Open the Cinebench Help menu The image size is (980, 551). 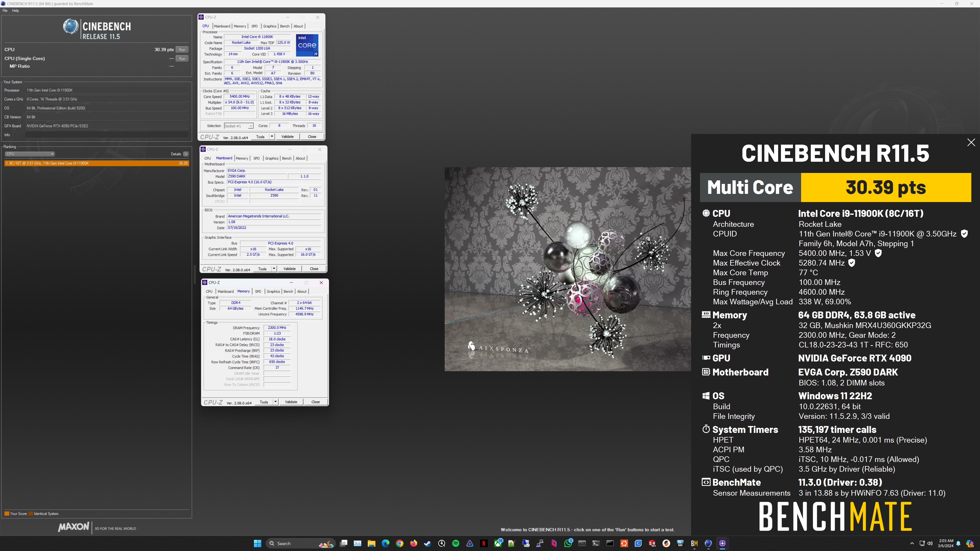tap(15, 11)
